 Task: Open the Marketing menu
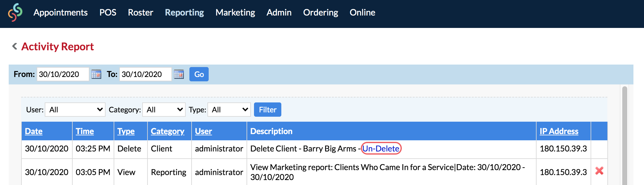click(235, 12)
